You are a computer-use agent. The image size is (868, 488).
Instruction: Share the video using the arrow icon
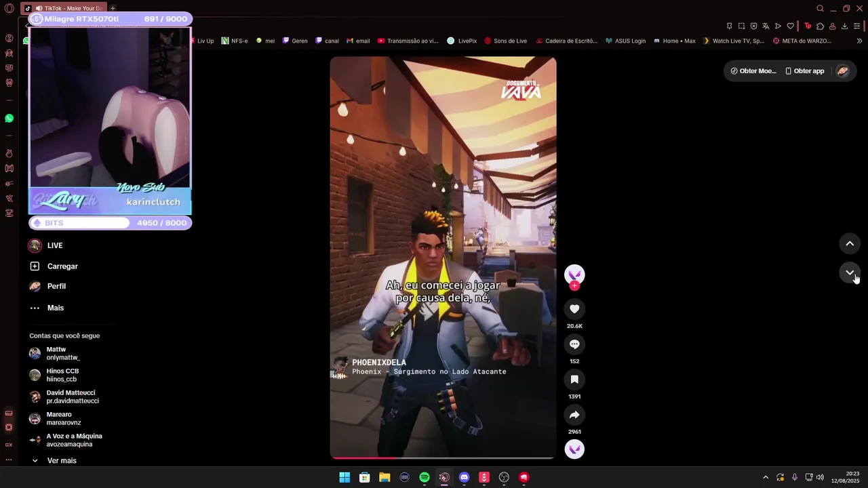coord(574,415)
